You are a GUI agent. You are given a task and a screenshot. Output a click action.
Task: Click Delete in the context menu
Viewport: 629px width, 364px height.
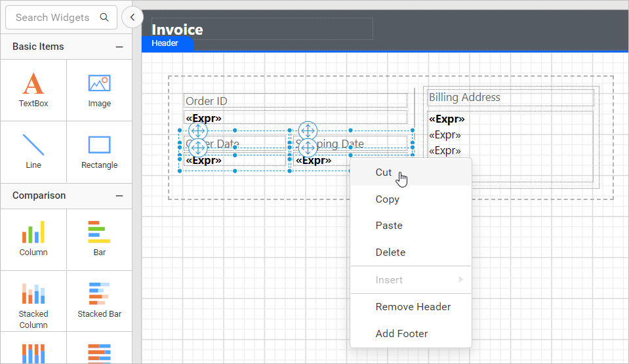(390, 253)
